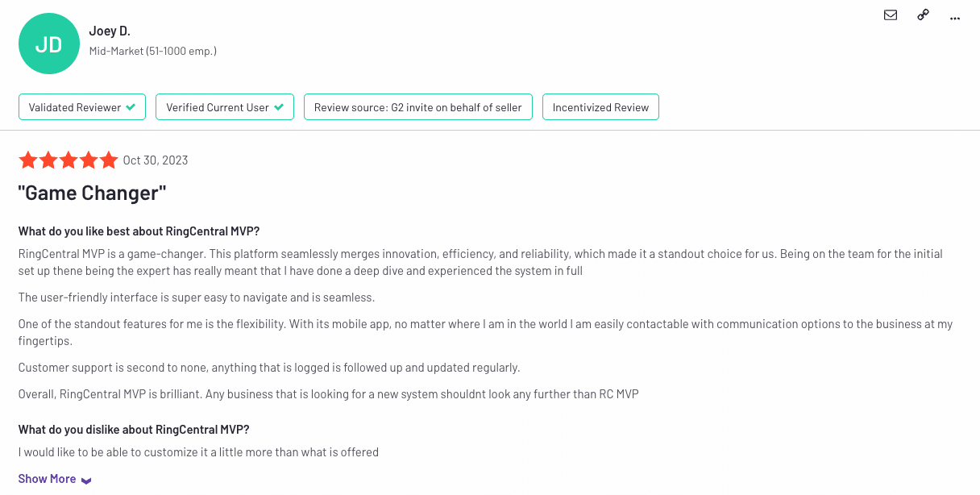Image resolution: width=980 pixels, height=495 pixels.
Task: Open reviewer Joey D.'s name
Action: coord(110,31)
